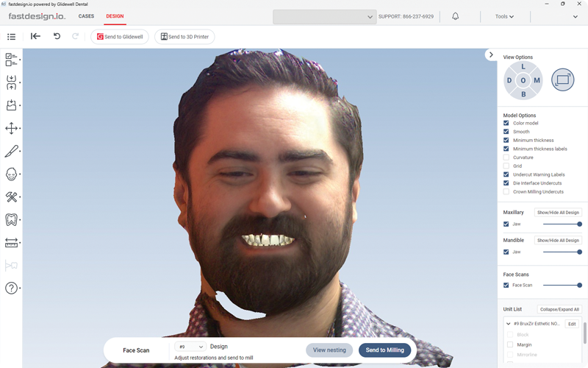Open the notifications bell
The width and height of the screenshot is (588, 368).
click(455, 16)
